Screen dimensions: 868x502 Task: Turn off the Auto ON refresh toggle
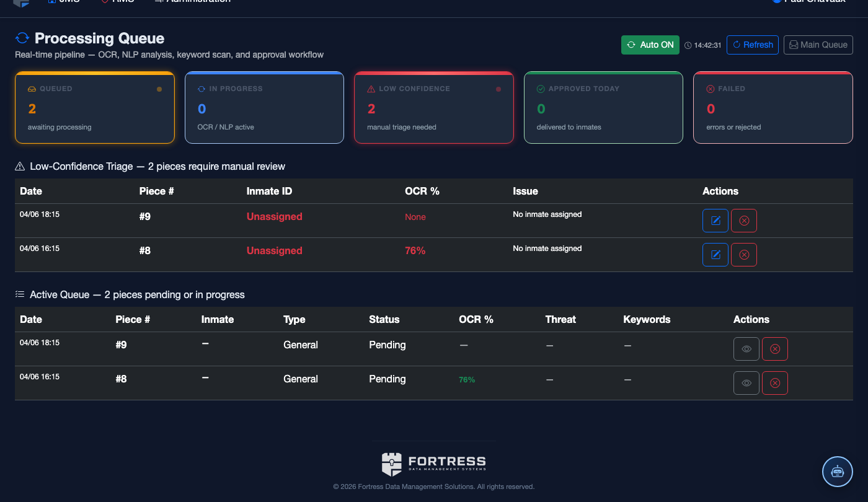[650, 45]
